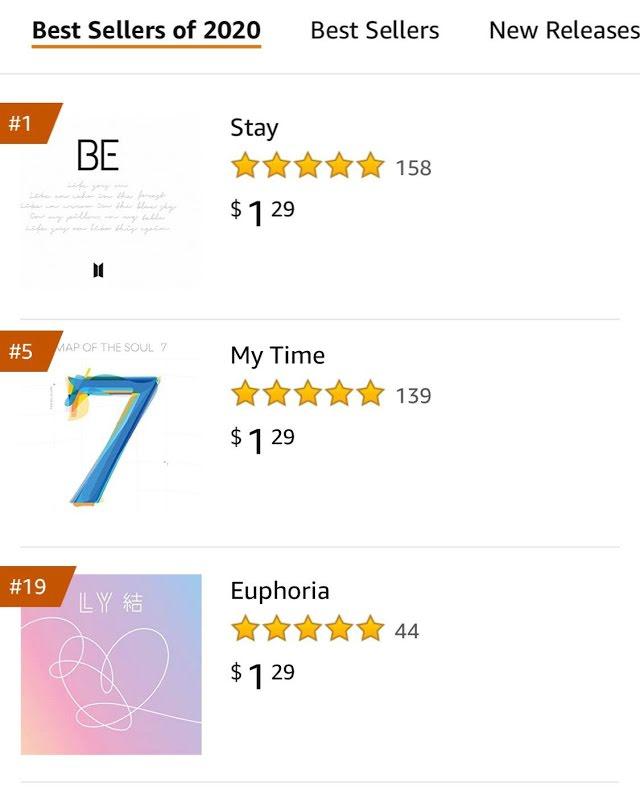Open the song titled Euphoria
The height and width of the screenshot is (790, 640).
tap(280, 591)
